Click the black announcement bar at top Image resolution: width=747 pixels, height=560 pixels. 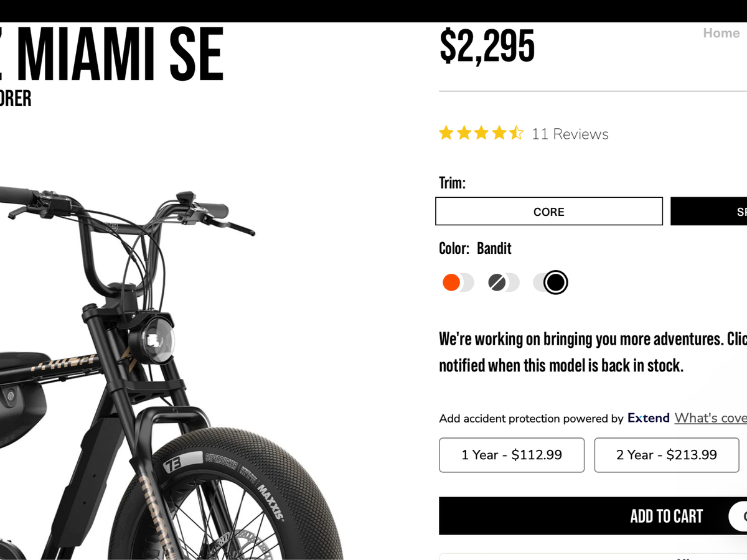click(x=374, y=11)
